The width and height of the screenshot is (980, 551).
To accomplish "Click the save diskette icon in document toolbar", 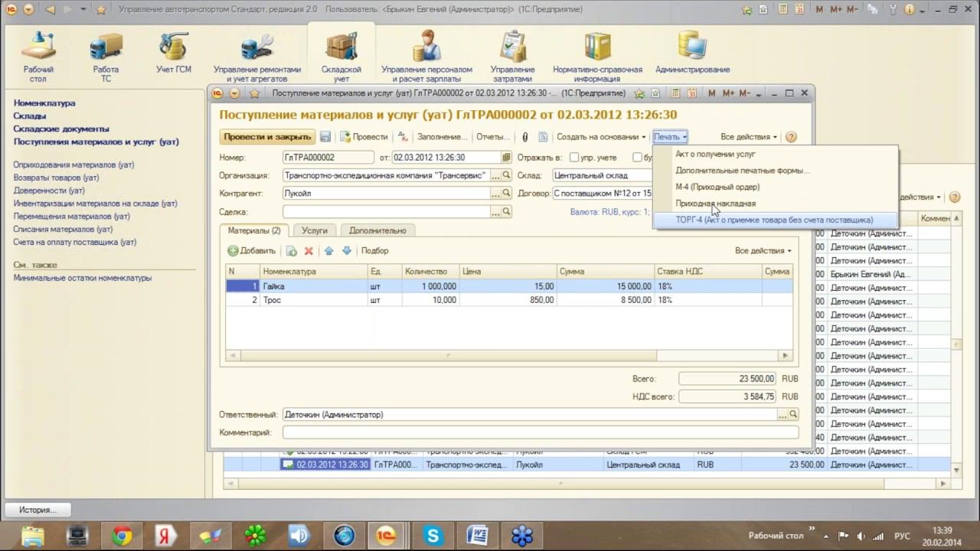I will (325, 137).
